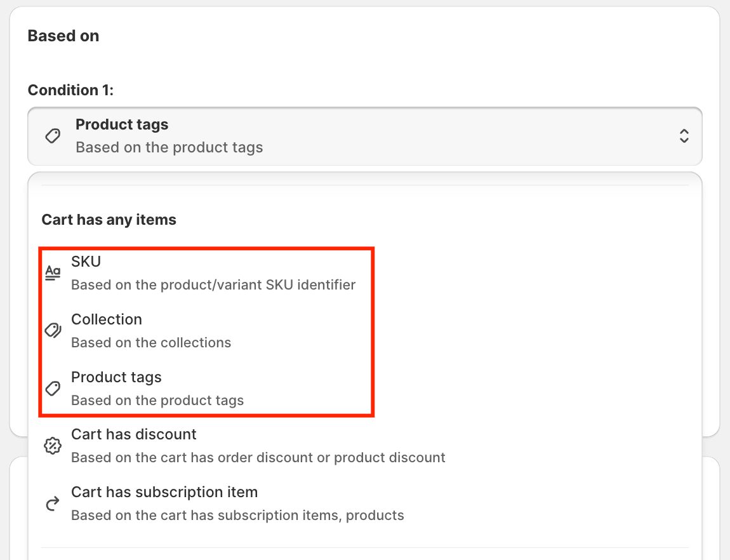Click the tag icon inside Condition 1 selector
The height and width of the screenshot is (560, 730).
[x=53, y=136]
